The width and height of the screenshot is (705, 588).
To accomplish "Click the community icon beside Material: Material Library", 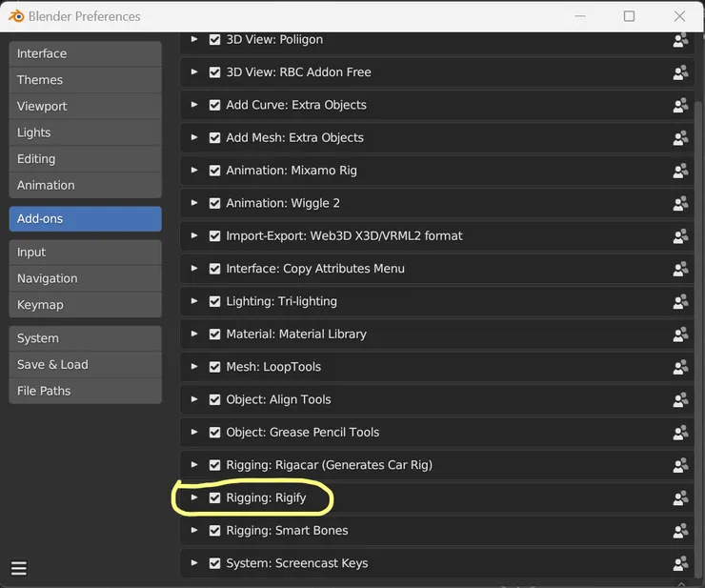I will tap(680, 335).
